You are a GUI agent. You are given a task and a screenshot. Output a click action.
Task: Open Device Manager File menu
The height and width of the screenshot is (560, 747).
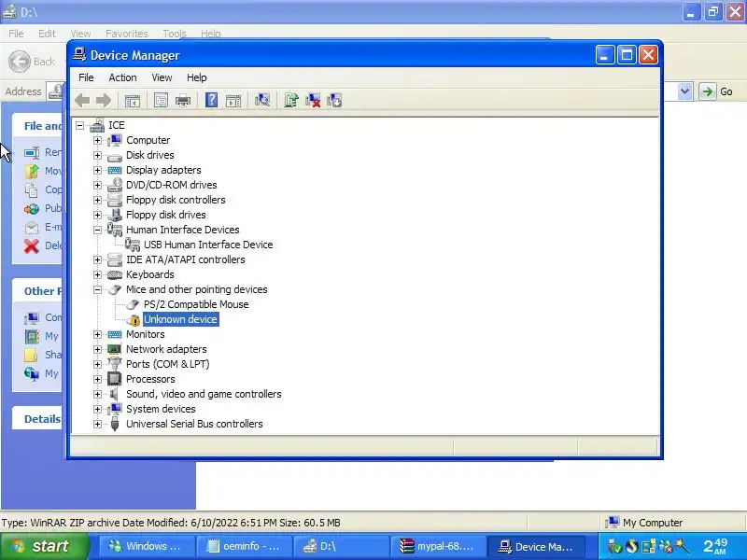click(86, 77)
